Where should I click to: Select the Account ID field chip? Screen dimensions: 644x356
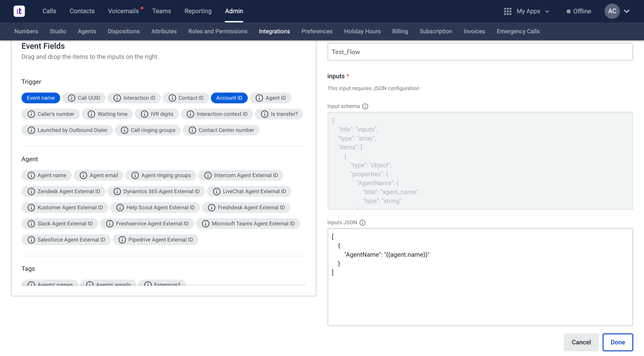tap(229, 98)
